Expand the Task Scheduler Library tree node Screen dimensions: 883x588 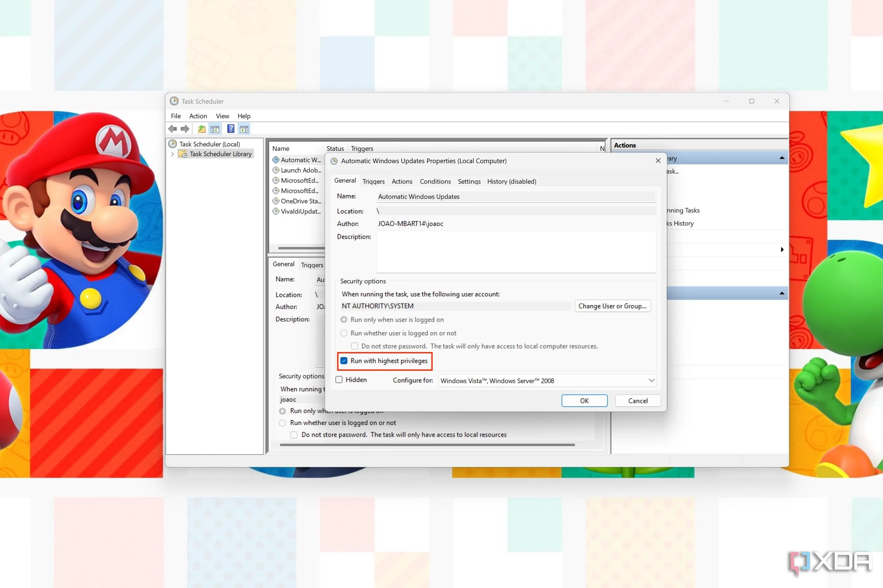172,154
